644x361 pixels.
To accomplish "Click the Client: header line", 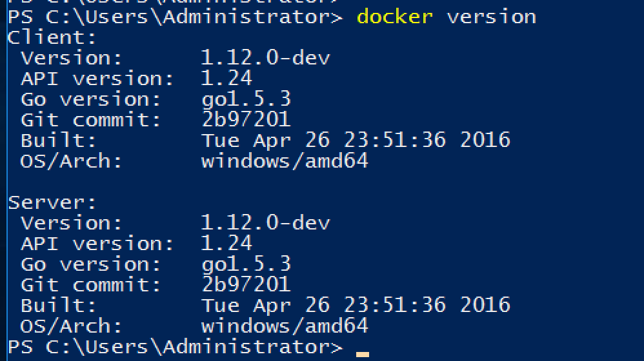I will click(52, 38).
